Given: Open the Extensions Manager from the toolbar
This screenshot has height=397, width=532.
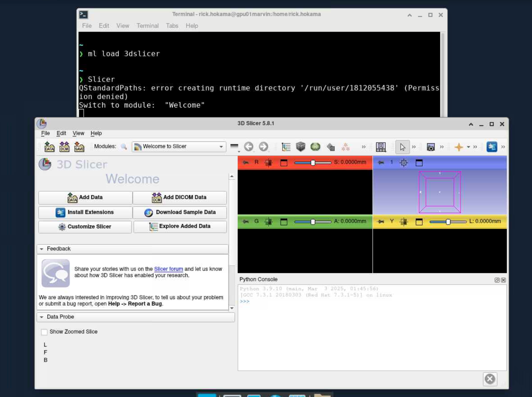Looking at the screenshot, I should (491, 147).
